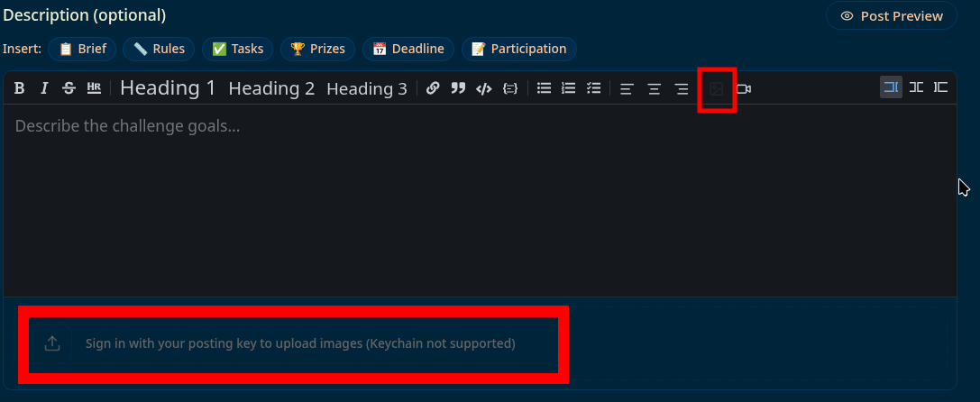Center align text
This screenshot has height=402, width=980.
654,88
